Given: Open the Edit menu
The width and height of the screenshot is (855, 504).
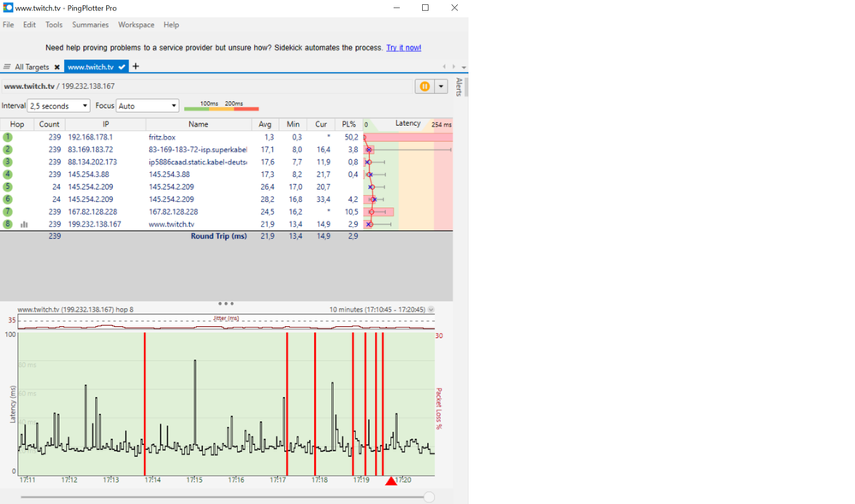Looking at the screenshot, I should tap(29, 25).
